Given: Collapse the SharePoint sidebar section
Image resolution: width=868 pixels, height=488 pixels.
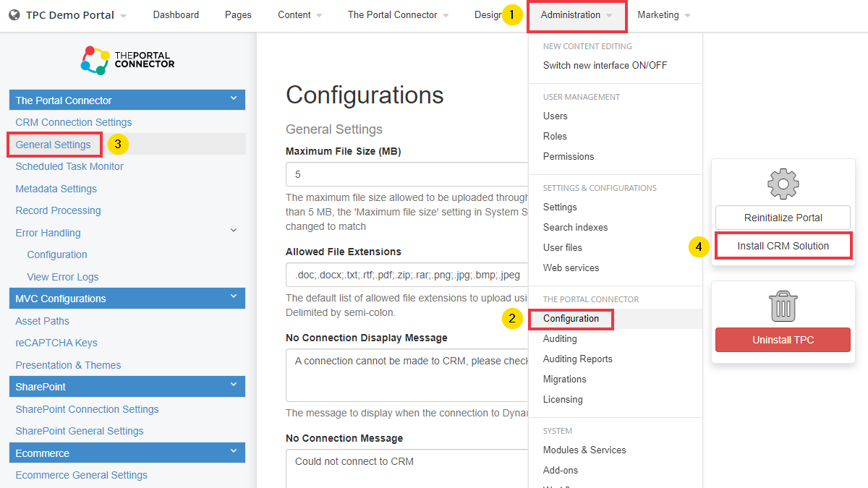Looking at the screenshot, I should point(233,385).
